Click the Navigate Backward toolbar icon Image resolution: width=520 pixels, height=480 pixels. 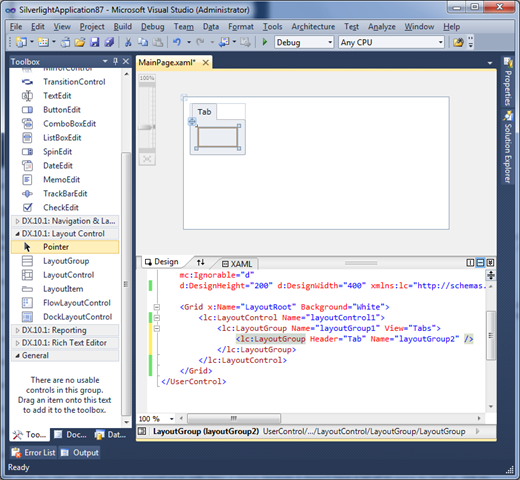[224, 42]
